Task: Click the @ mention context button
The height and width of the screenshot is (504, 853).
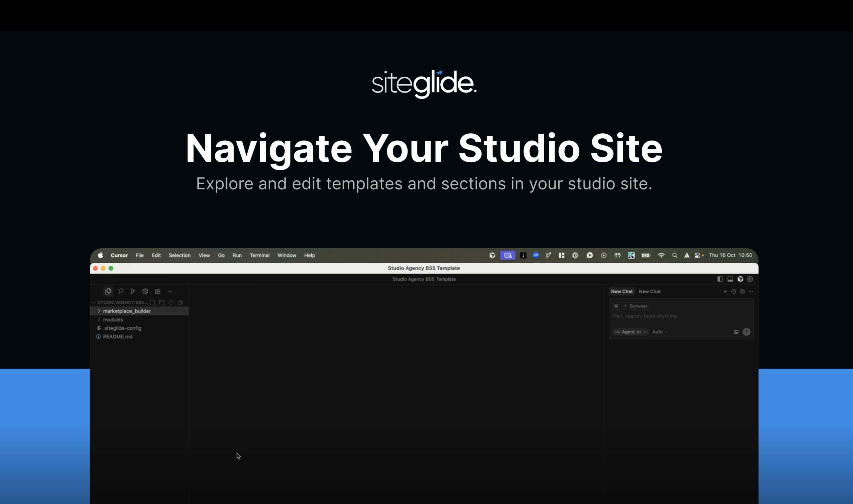Action: [x=616, y=306]
